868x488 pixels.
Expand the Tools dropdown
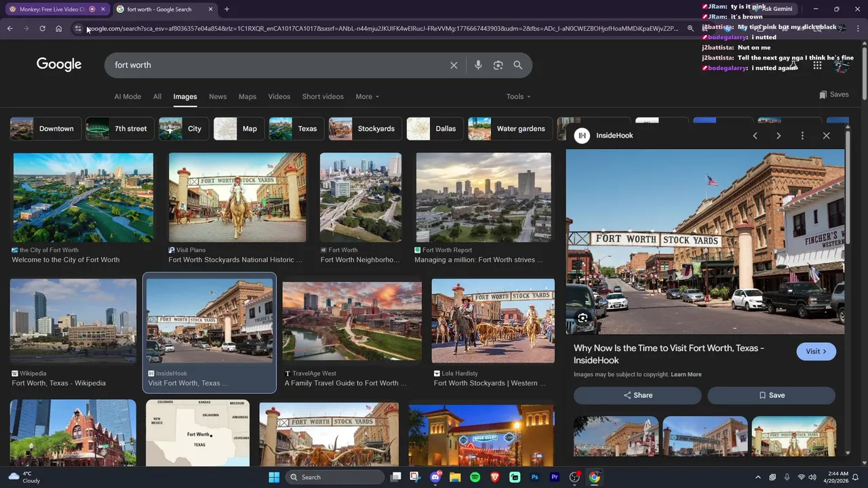click(x=518, y=96)
